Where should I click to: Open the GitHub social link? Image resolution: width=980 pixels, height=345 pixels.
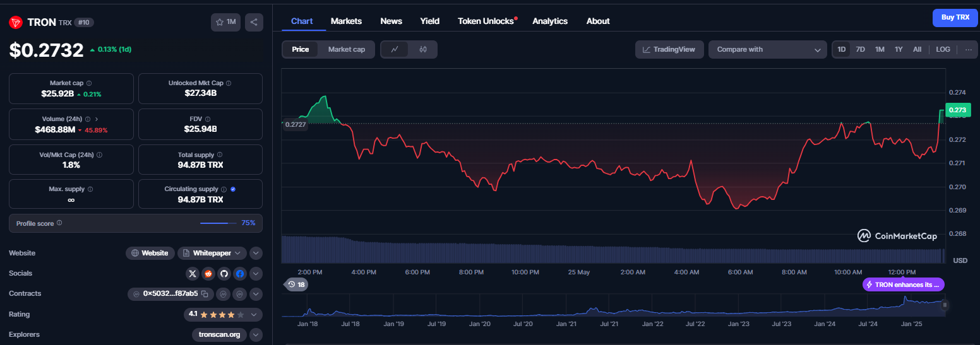[224, 274]
